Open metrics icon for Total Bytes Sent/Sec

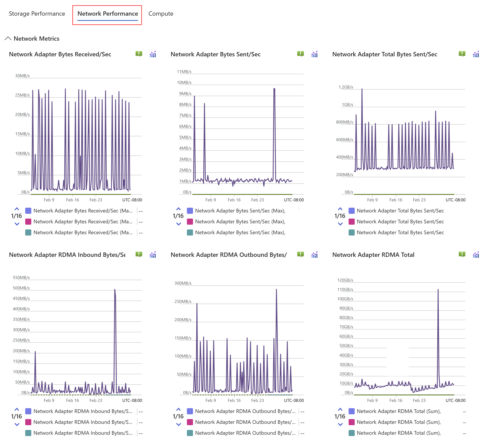476,54
